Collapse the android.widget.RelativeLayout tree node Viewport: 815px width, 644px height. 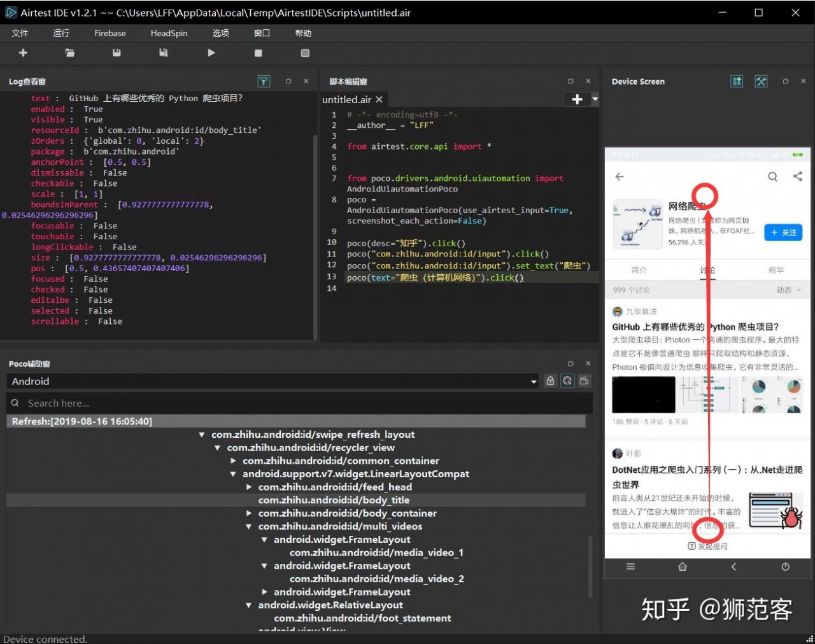249,605
